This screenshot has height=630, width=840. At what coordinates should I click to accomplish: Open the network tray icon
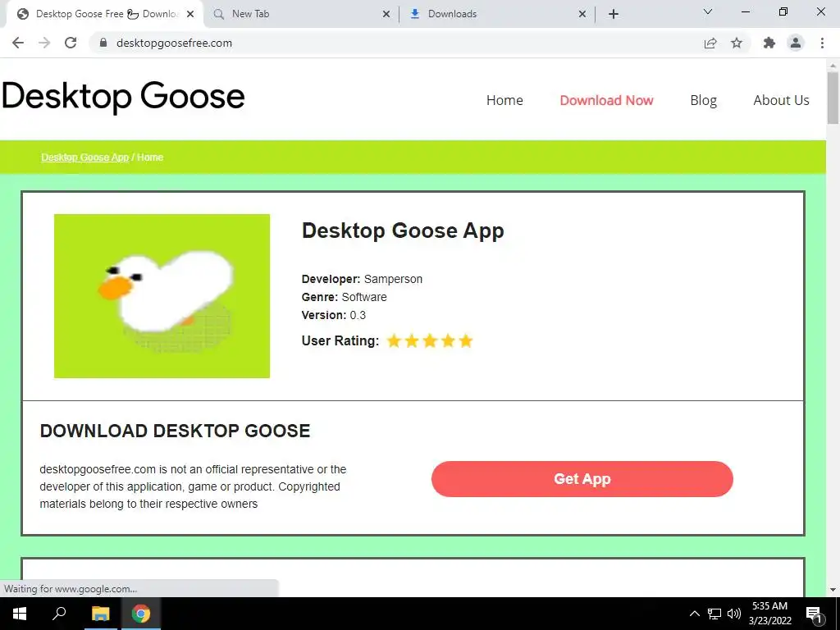(714, 614)
